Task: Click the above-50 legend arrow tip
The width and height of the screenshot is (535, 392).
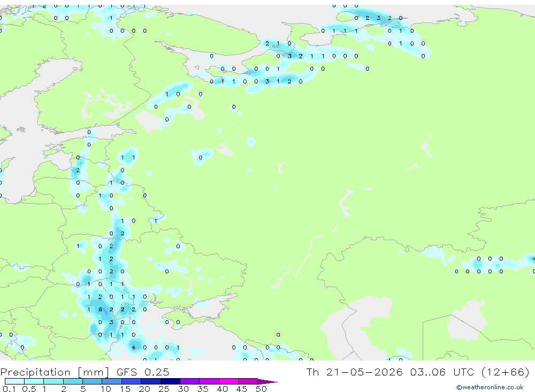Action: point(267,382)
